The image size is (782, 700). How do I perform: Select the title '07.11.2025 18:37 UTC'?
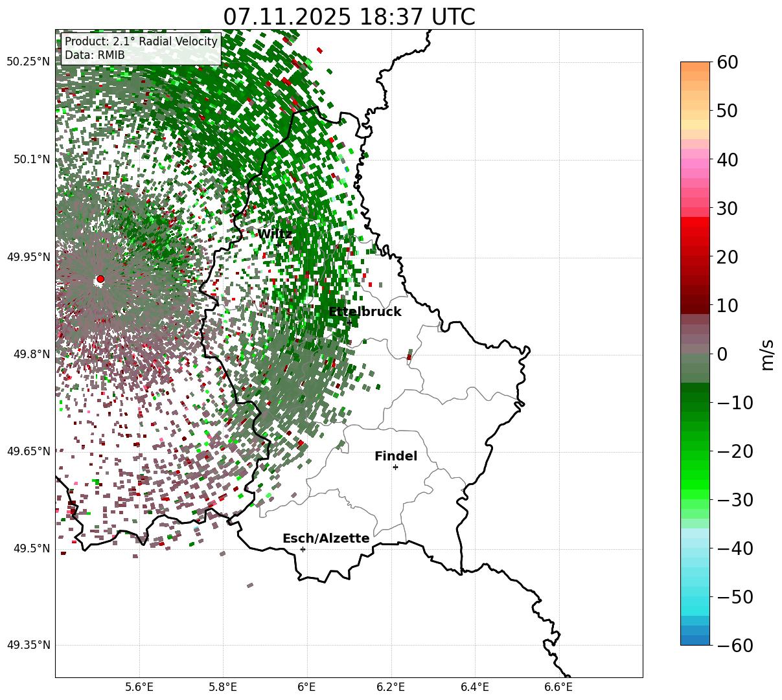point(349,17)
